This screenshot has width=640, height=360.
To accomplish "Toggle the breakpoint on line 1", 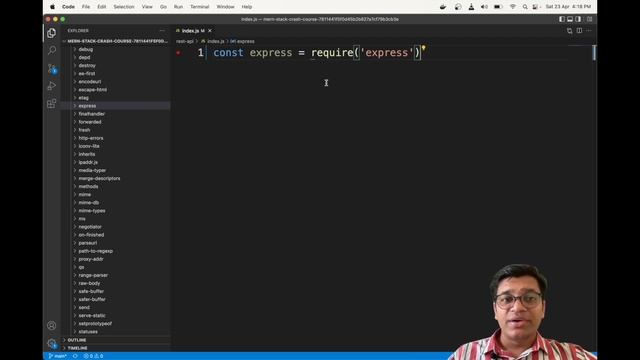I will (x=178, y=53).
